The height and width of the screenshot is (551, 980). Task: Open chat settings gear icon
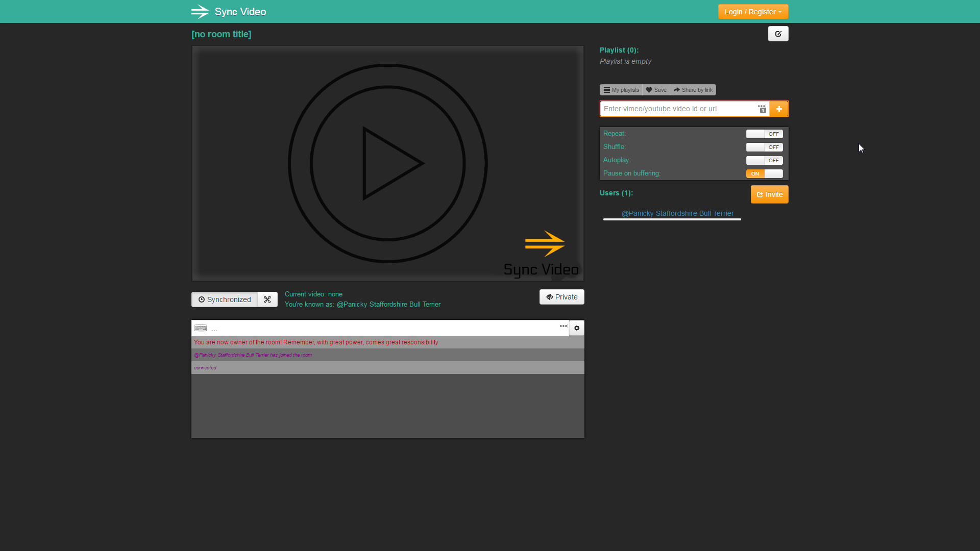(x=577, y=328)
